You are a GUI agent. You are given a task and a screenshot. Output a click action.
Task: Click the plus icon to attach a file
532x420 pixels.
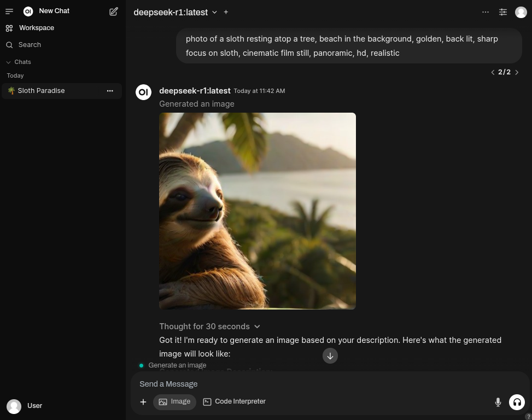point(143,402)
